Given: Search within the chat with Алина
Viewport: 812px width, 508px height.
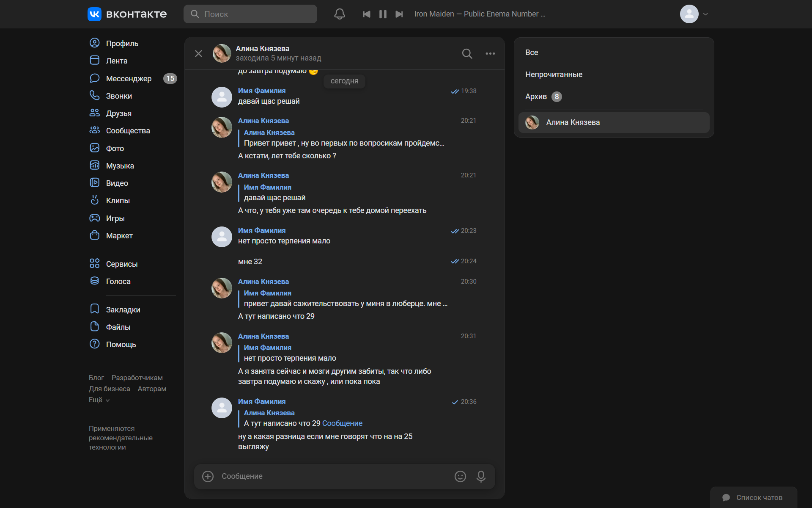Looking at the screenshot, I should 467,54.
